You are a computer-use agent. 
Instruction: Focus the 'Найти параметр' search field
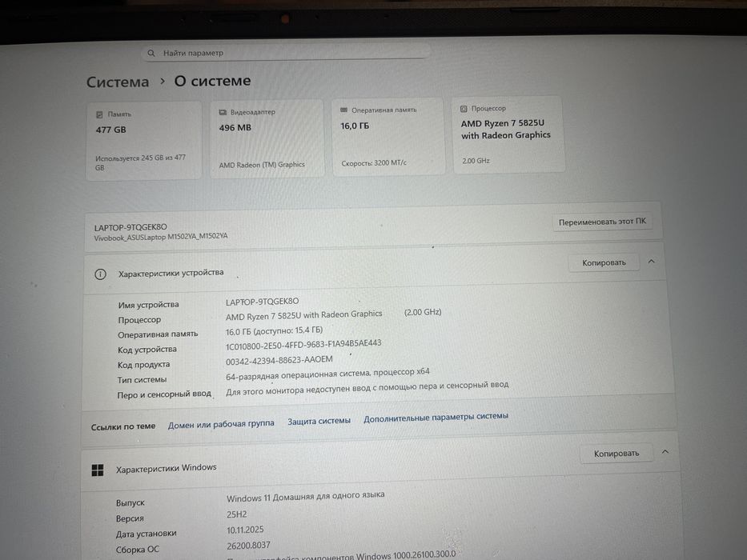[x=286, y=52]
